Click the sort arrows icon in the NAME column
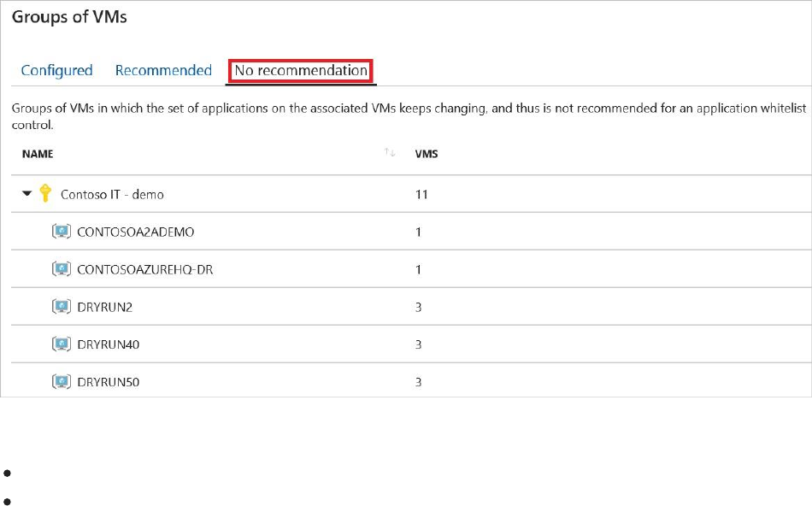Screen dimensions: 812x506 coord(391,153)
